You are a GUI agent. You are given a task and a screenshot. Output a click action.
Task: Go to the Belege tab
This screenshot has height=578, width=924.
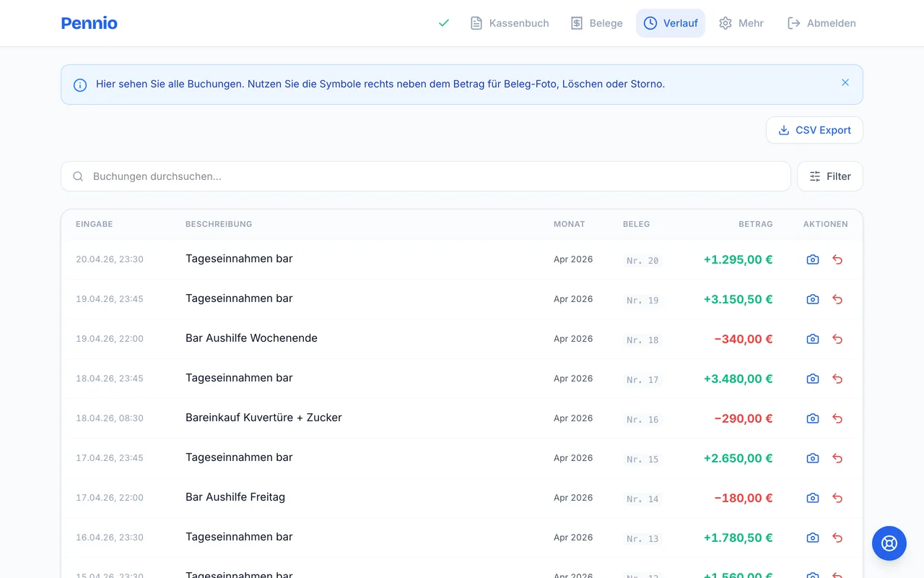coord(596,23)
